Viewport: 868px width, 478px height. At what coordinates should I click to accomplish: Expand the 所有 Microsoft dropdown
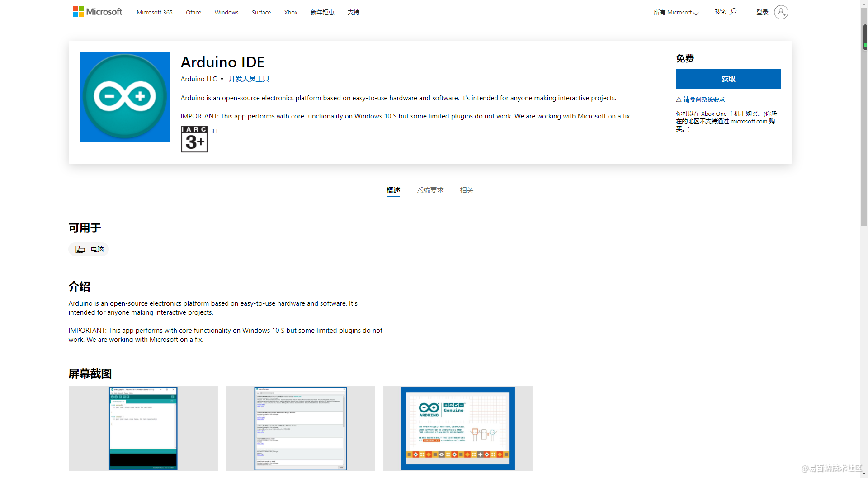676,13
